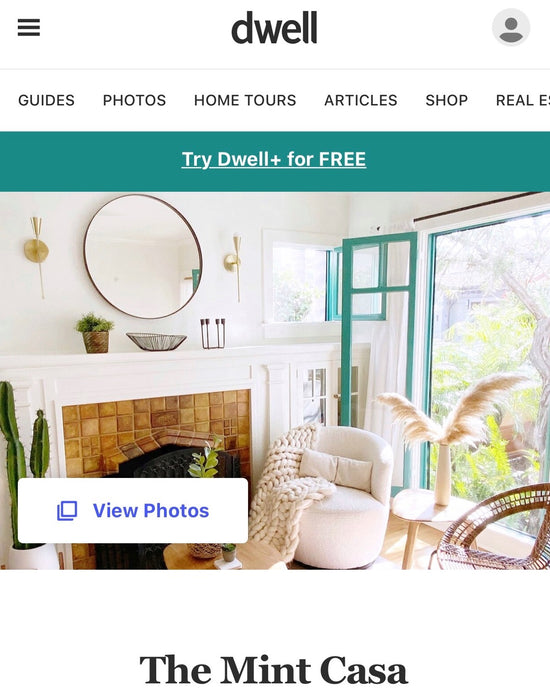Click the white armchair in the photo

344,496
